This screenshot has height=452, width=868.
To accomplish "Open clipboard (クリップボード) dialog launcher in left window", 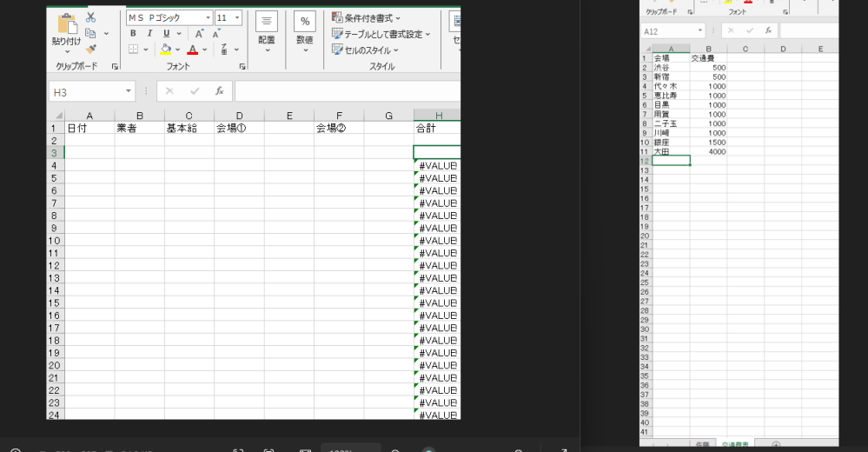I will [x=115, y=66].
